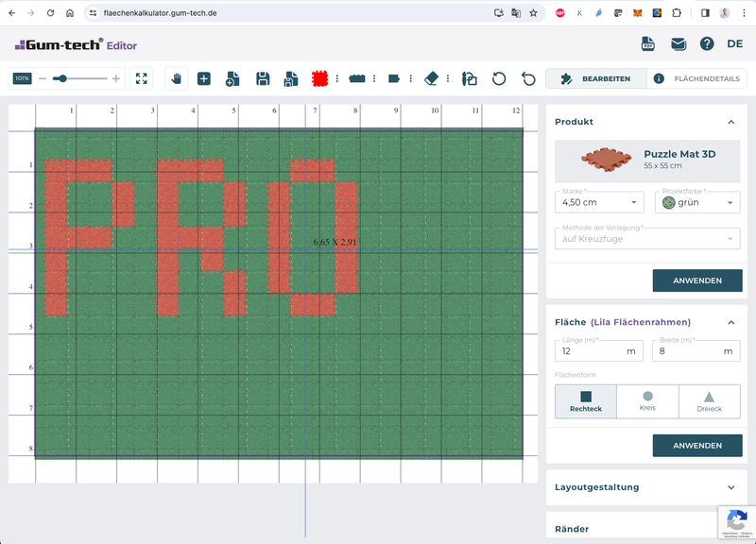Select the red puzzle tile tool
This screenshot has height=544, width=756.
(319, 78)
